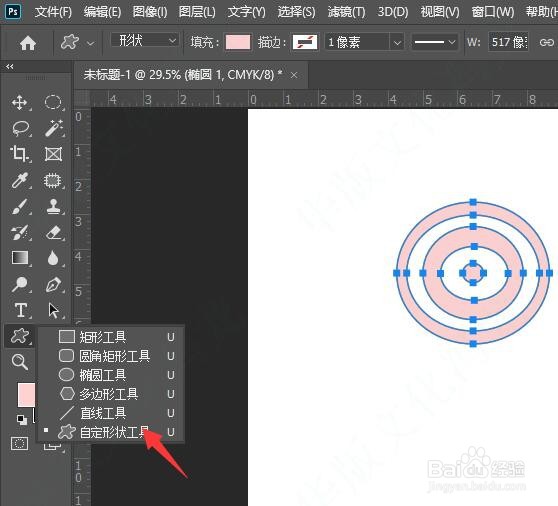Click the top anchor point of outer circle
The image size is (558, 506).
473,202
